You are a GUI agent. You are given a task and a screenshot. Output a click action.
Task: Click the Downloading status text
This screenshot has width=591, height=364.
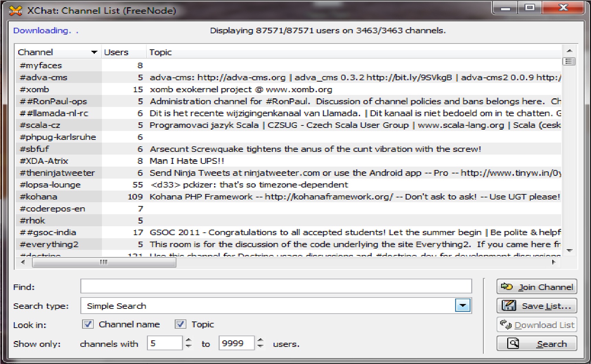coord(46,31)
